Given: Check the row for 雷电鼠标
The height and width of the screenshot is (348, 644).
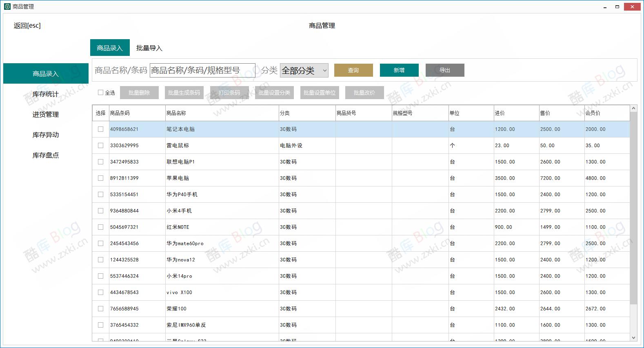Looking at the screenshot, I should tap(100, 146).
